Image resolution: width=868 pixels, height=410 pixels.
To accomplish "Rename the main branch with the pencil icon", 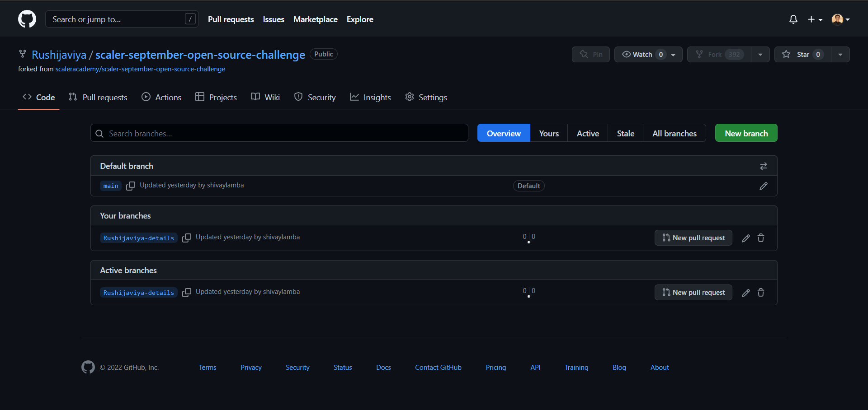I will pyautogui.click(x=764, y=186).
